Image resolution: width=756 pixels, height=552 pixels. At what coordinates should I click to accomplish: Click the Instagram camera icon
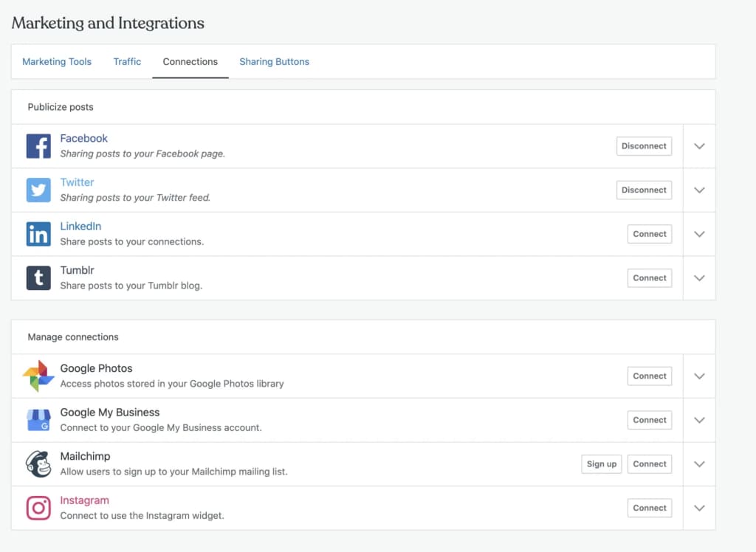38,507
